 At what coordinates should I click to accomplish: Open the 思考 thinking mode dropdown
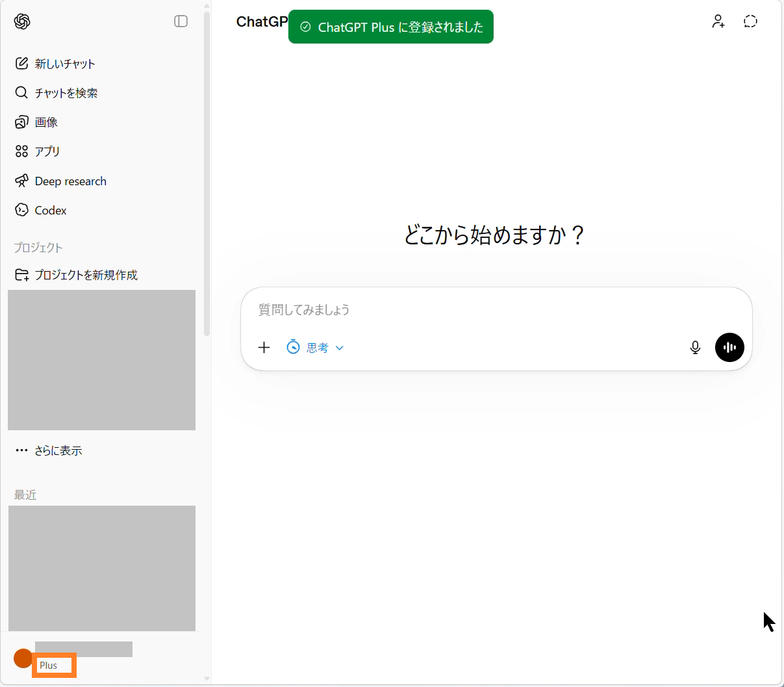point(316,348)
